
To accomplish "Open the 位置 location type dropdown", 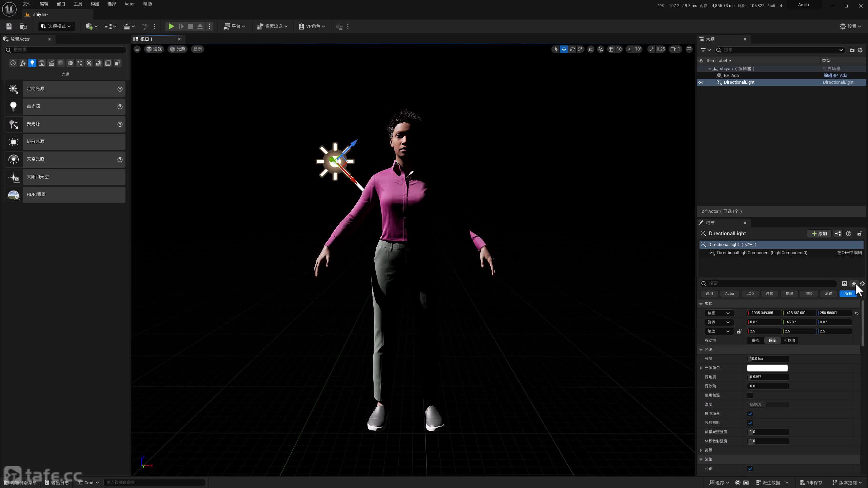I will (719, 313).
